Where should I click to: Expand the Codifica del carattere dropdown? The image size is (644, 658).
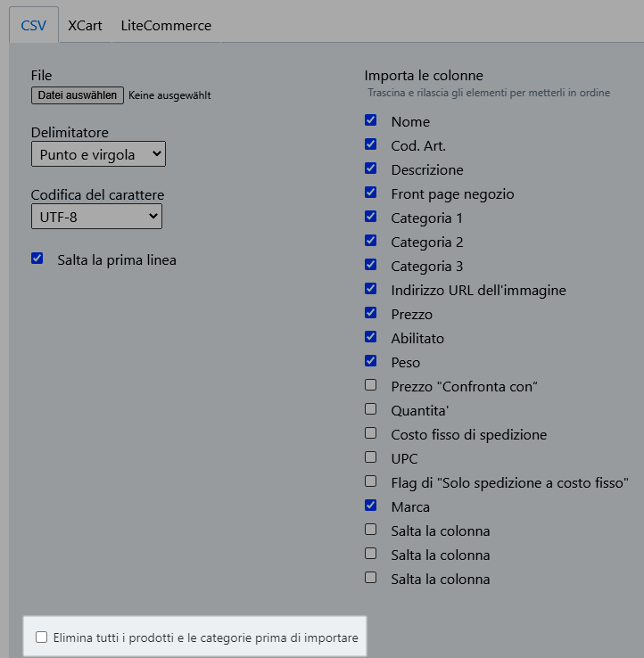[96, 216]
